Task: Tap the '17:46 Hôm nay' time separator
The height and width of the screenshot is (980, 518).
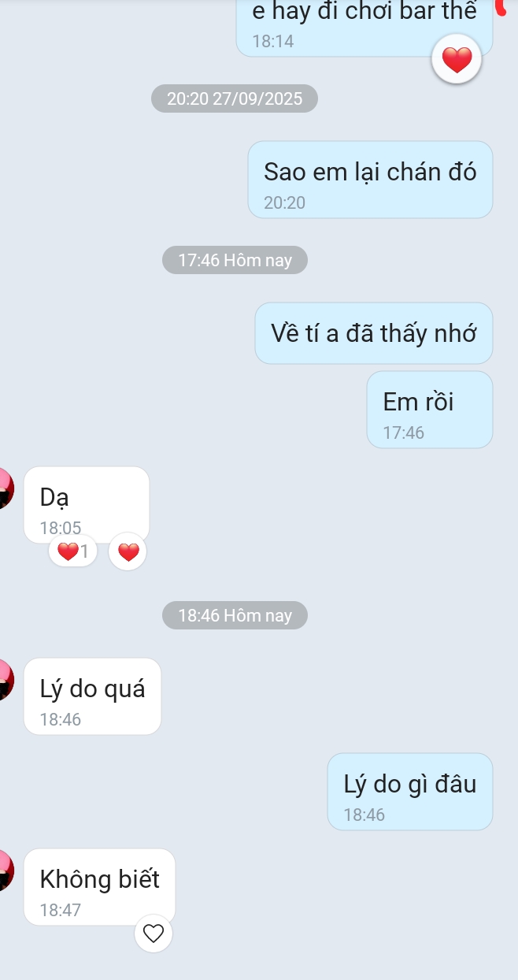Action: point(235,260)
